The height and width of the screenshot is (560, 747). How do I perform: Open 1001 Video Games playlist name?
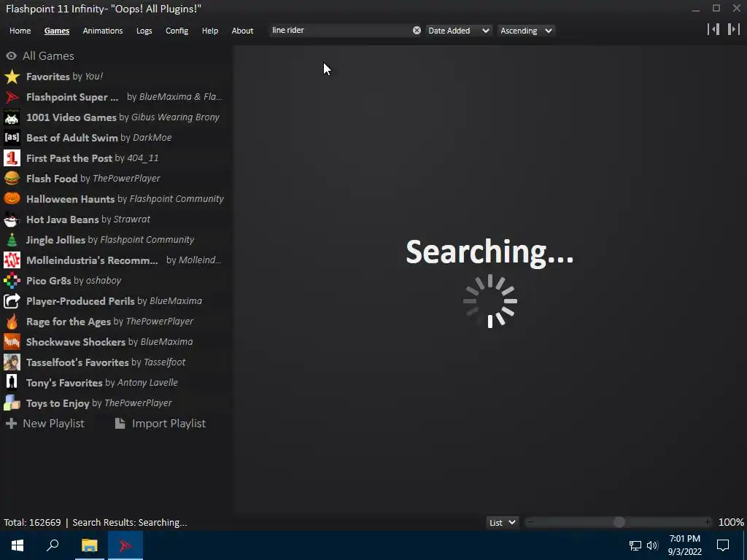71,117
